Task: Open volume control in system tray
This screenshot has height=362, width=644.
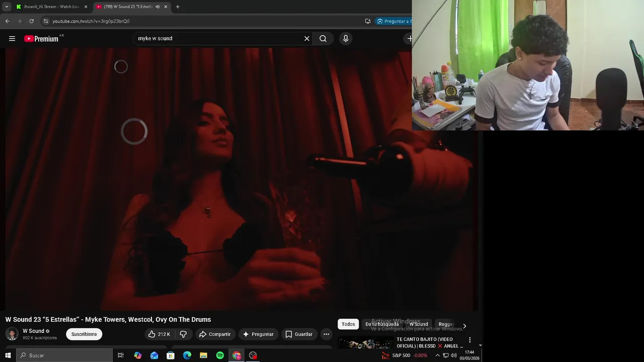Action: (x=454, y=355)
